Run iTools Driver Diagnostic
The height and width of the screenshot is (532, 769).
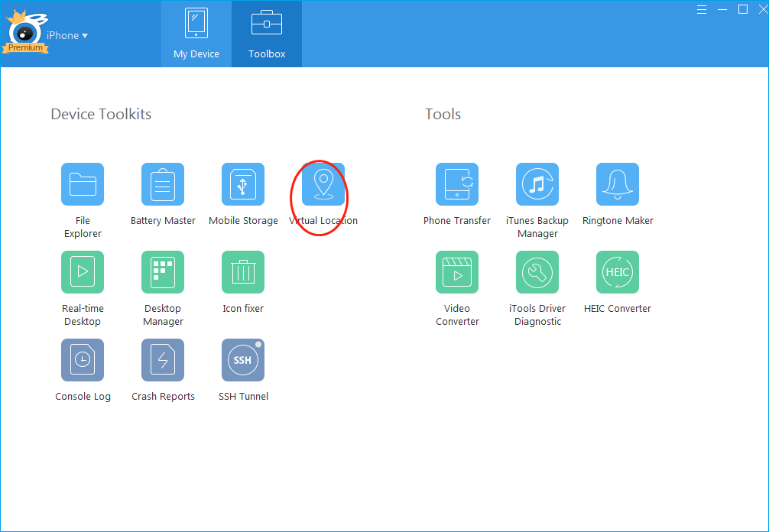[x=537, y=272]
